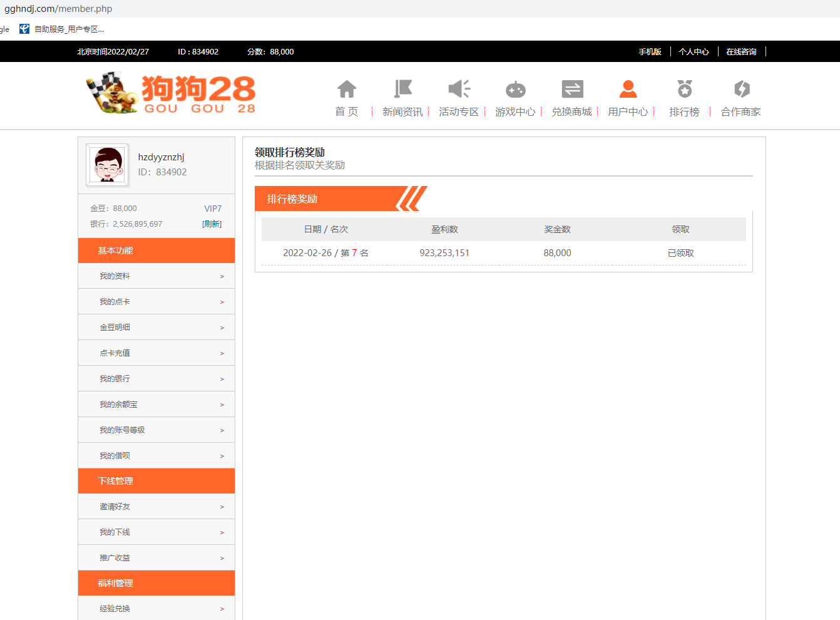Click the 刷新 refresh link
The image size is (840, 620).
[x=212, y=224]
